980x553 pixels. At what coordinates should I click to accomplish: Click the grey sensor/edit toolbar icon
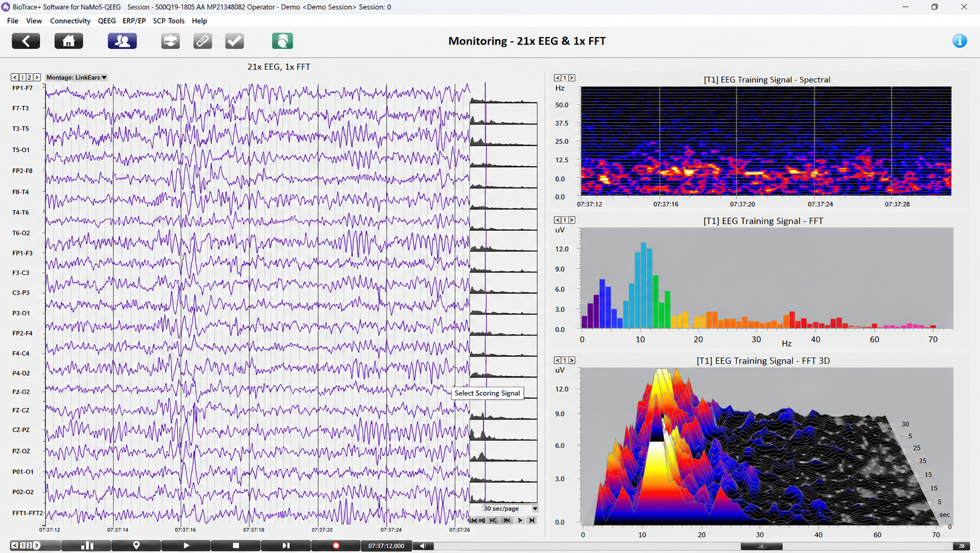(202, 41)
